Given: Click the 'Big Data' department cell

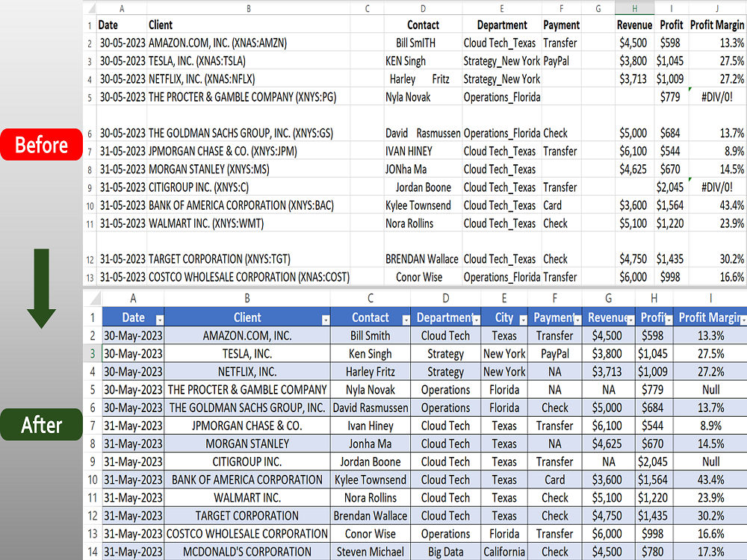Looking at the screenshot, I should (x=445, y=552).
